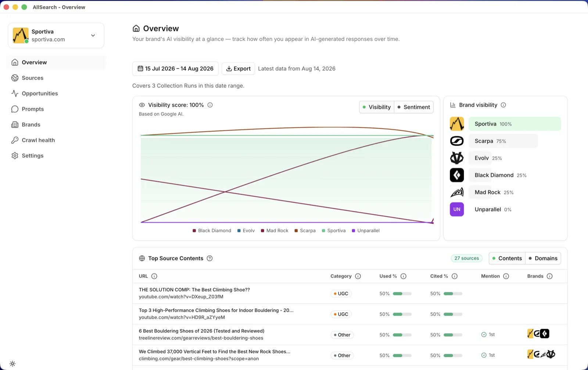Image resolution: width=588 pixels, height=370 pixels.
Task: Switch chart to Visibility view
Action: pos(377,107)
